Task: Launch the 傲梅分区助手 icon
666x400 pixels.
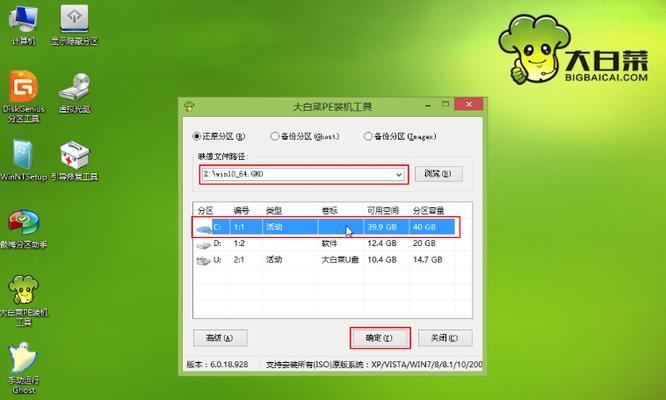Action: (x=23, y=228)
